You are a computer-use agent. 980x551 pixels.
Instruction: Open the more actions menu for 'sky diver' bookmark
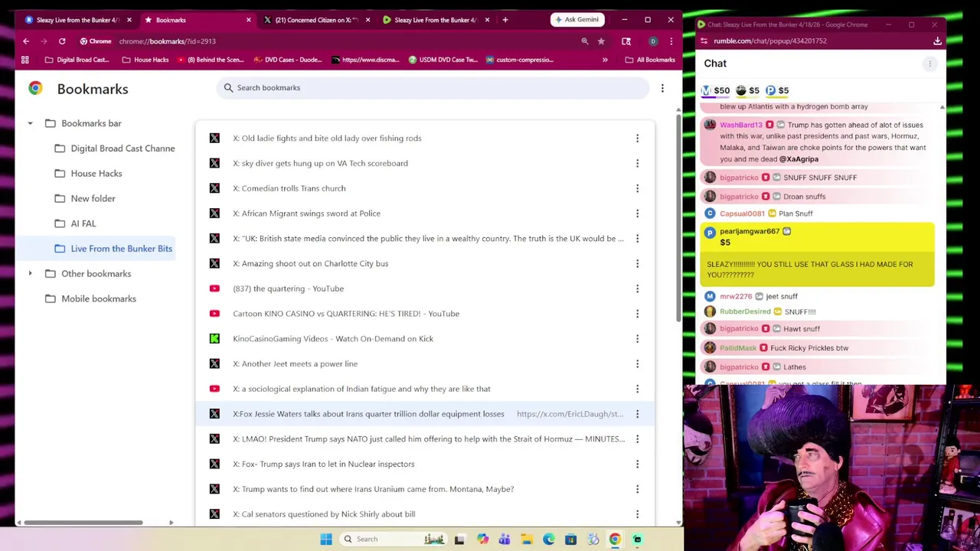tap(637, 163)
